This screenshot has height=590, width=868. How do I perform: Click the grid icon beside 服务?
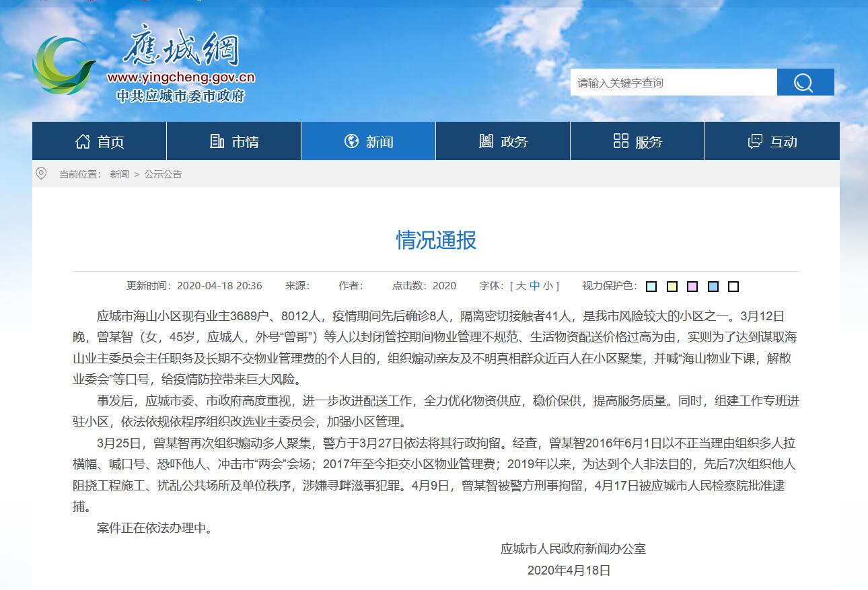[x=620, y=141]
